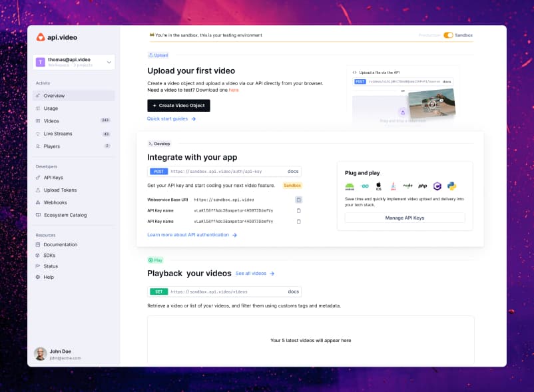Go to the API Keys page
Image resolution: width=534 pixels, height=392 pixels.
53,178
